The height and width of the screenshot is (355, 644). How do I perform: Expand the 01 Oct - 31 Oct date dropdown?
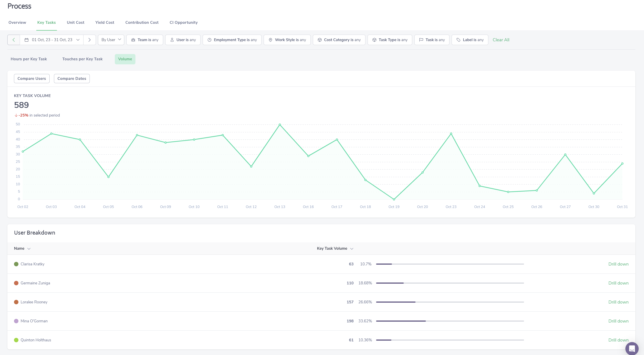[x=78, y=40]
